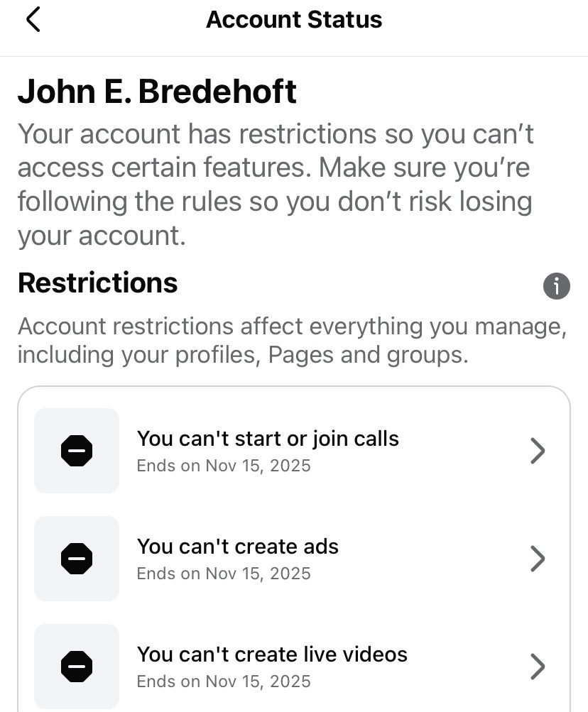
Task: Expand the live videos restriction chevron
Action: click(x=538, y=666)
